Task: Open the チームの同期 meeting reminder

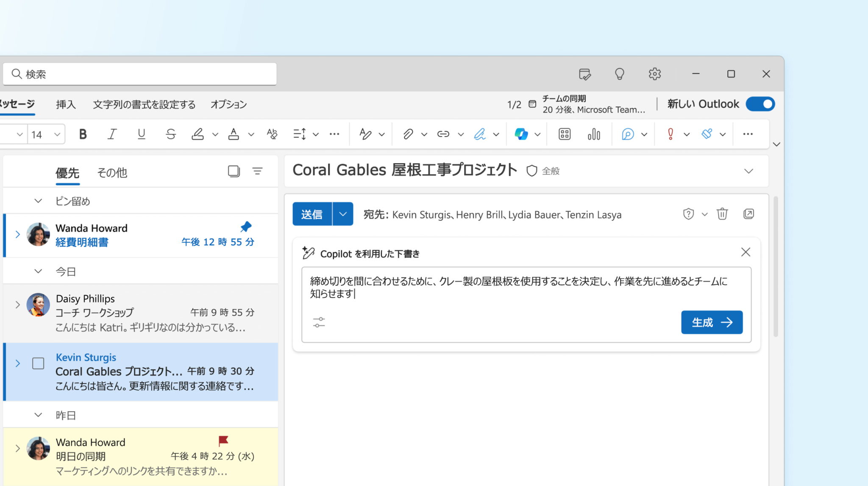Action: tap(588, 104)
